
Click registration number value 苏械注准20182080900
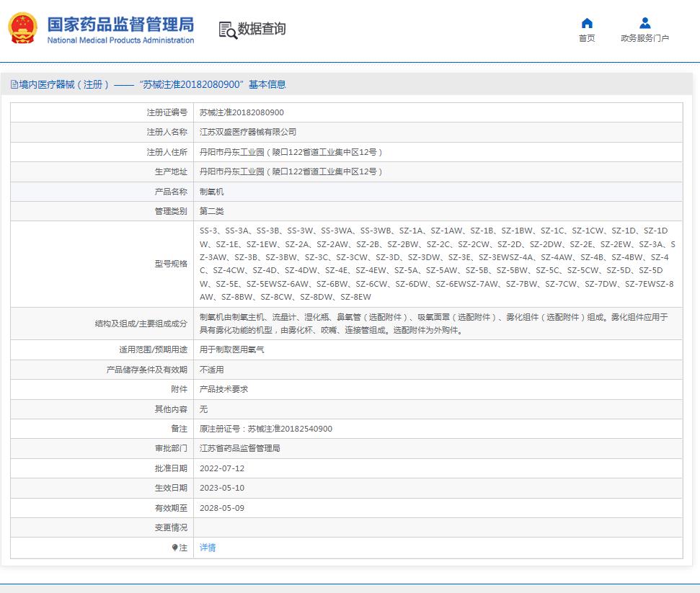[x=242, y=112]
